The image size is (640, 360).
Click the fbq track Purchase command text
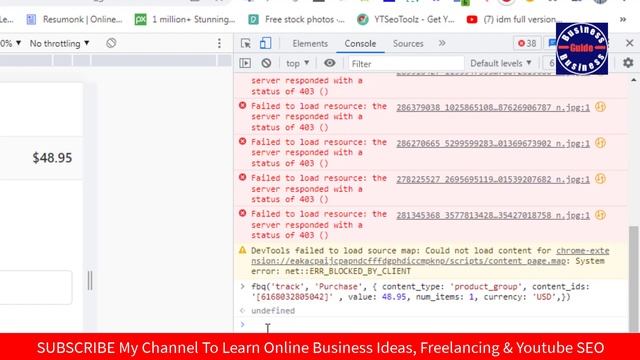(420, 291)
